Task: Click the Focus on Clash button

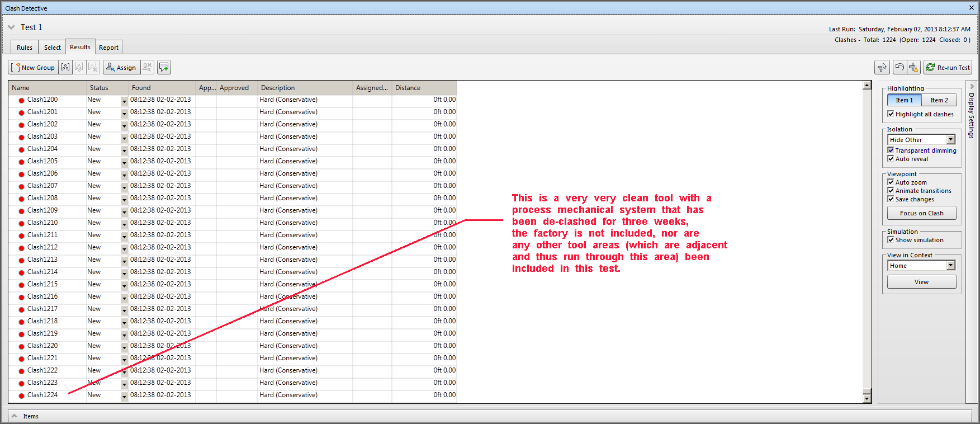Action: (x=921, y=213)
